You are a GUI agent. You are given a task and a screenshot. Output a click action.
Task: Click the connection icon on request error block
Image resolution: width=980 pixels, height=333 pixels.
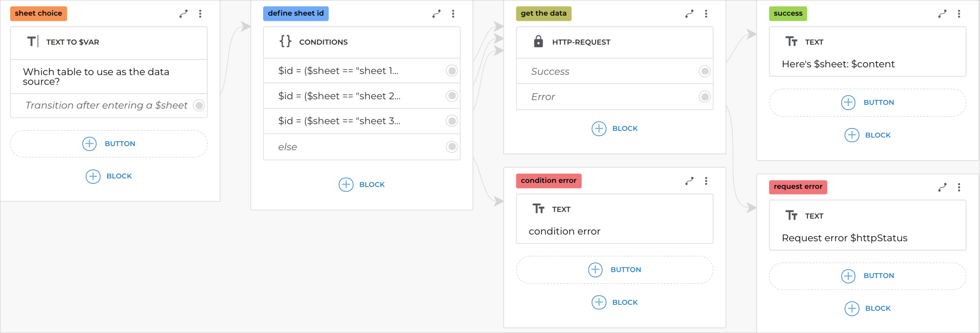(942, 187)
